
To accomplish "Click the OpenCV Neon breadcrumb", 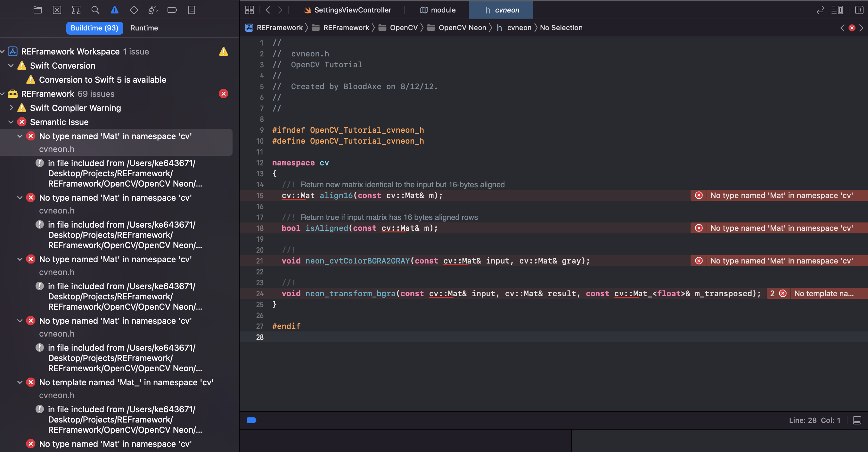I will click(x=462, y=28).
